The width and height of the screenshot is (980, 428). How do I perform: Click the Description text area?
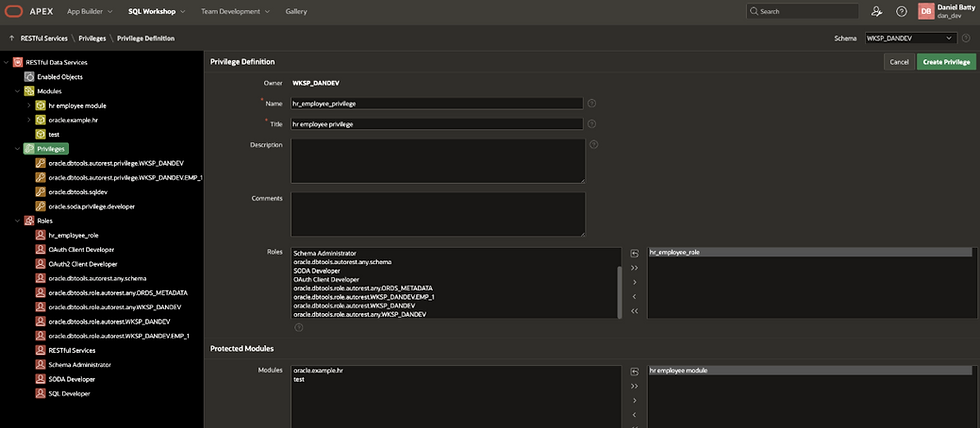(x=438, y=161)
